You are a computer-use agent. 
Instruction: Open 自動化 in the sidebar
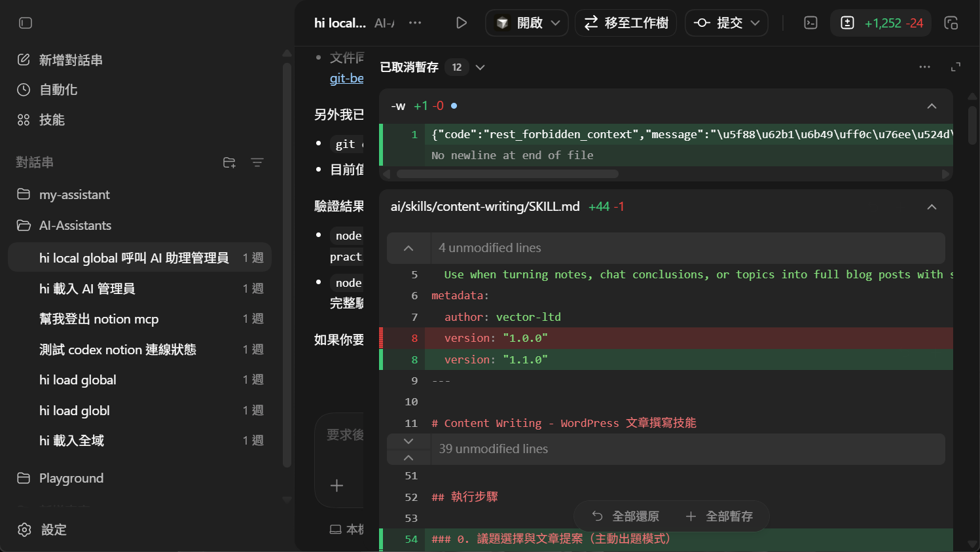pyautogui.click(x=58, y=90)
